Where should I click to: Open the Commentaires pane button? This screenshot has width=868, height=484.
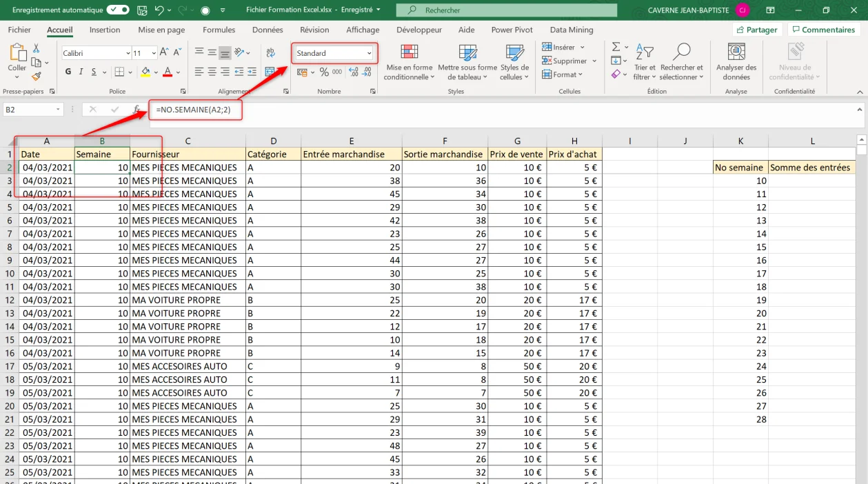(823, 30)
